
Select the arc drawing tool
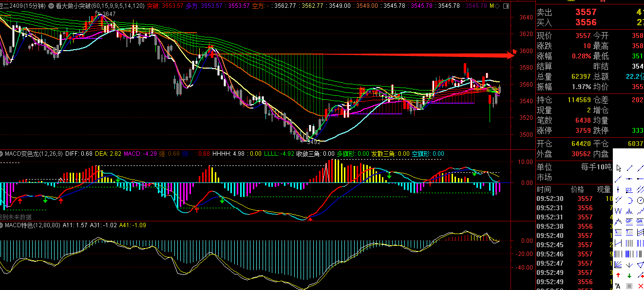[x=629, y=200]
